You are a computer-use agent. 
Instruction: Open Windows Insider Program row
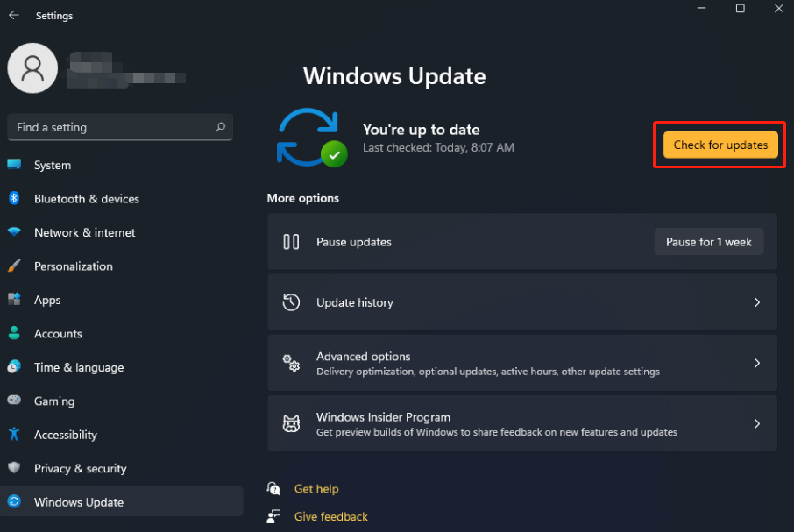click(522, 423)
